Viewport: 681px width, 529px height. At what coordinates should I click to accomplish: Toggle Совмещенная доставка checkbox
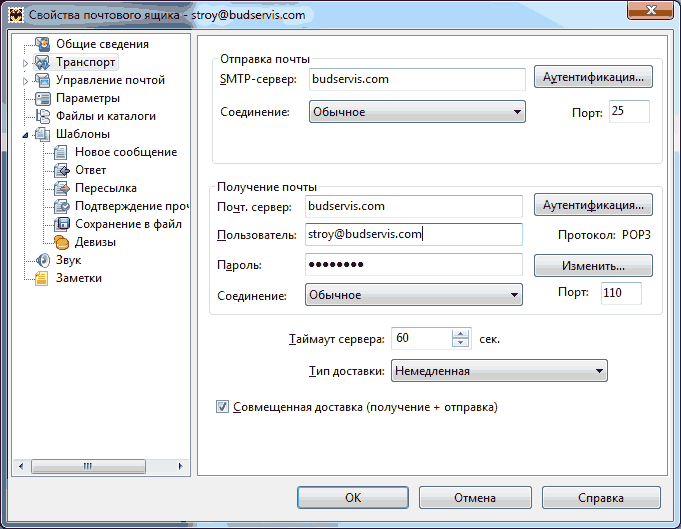click(x=222, y=407)
